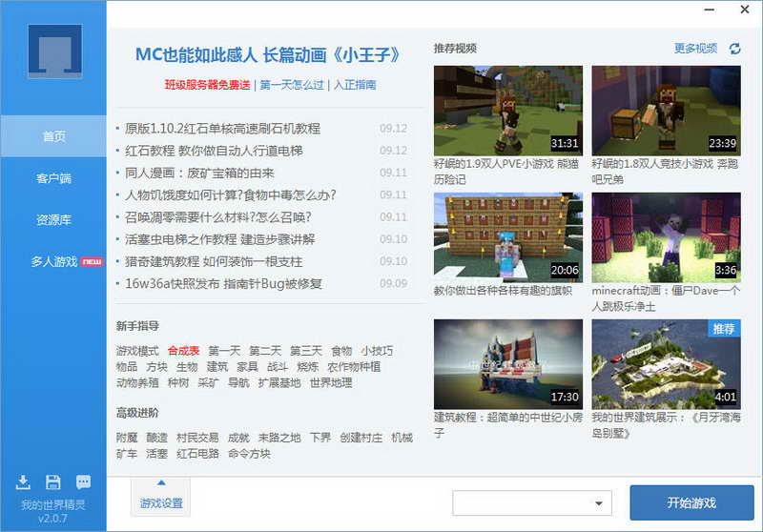Screen dimensions: 763x532
Task: Open the 红石电路 advanced link
Action: pos(197,454)
